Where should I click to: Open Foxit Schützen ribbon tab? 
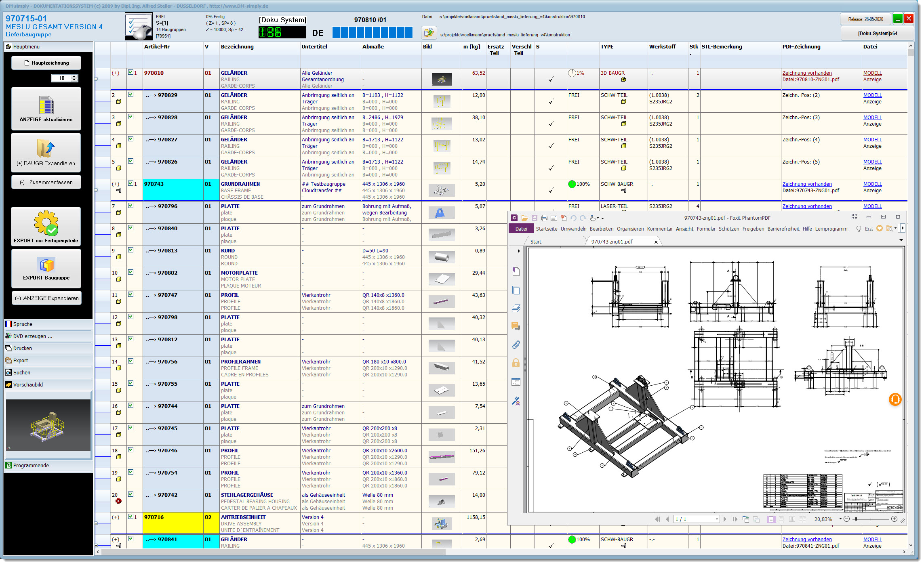coord(729,229)
